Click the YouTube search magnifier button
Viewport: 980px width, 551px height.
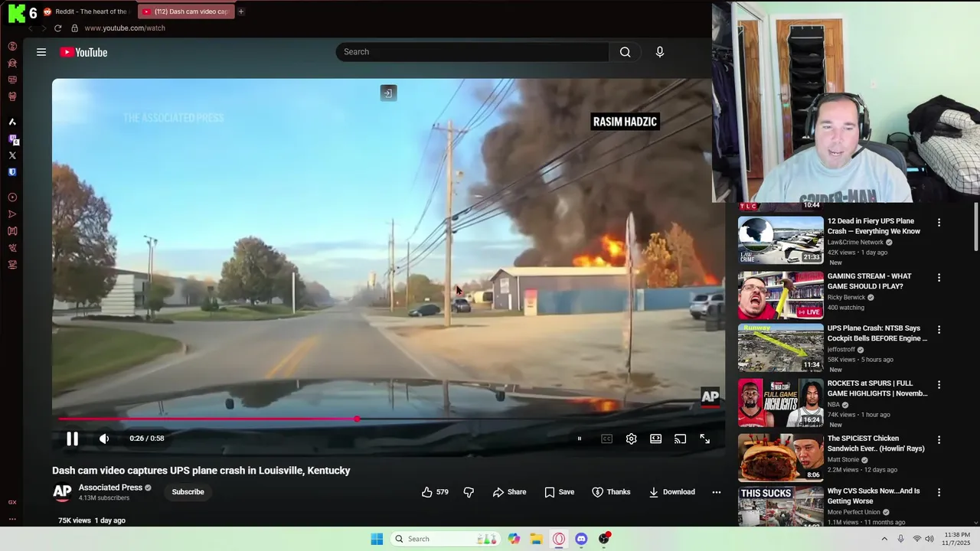[x=625, y=52]
